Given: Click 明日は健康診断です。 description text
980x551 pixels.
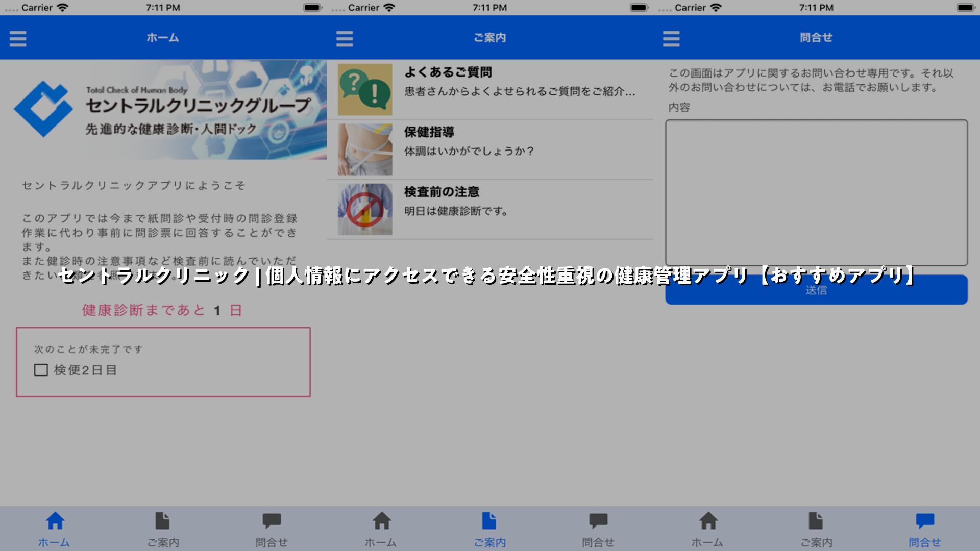Looking at the screenshot, I should [456, 211].
